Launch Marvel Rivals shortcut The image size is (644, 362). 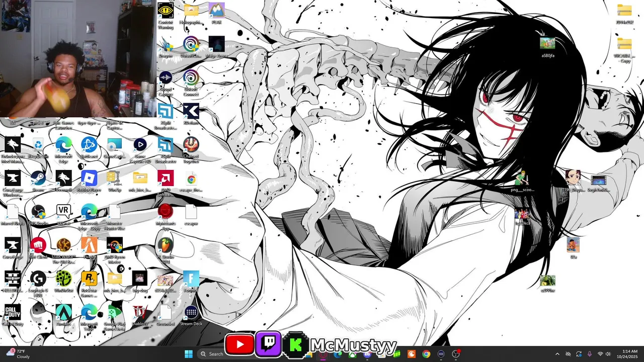(13, 215)
